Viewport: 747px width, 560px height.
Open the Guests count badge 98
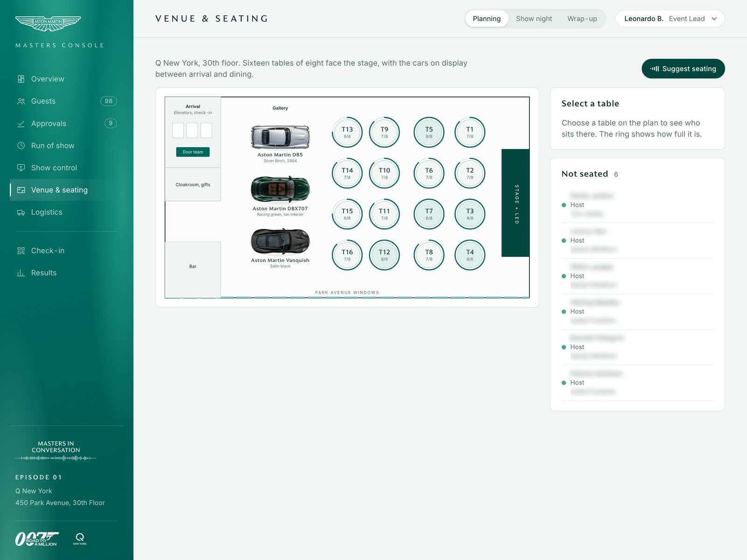109,101
